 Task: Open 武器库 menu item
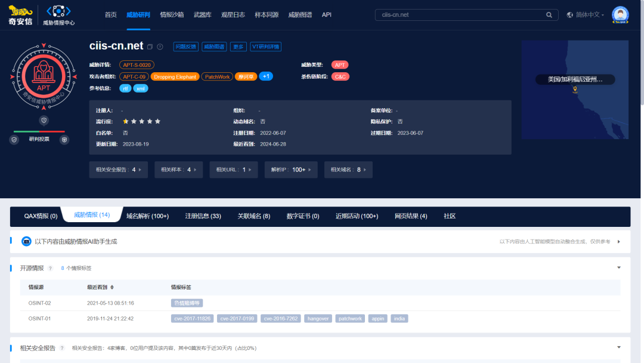click(203, 15)
